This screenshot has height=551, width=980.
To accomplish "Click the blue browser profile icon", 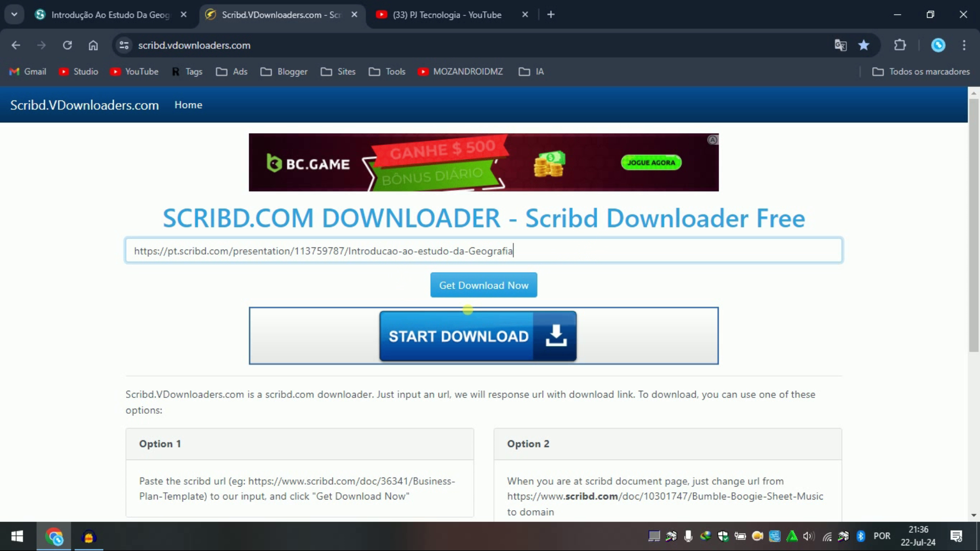I will 939,45.
